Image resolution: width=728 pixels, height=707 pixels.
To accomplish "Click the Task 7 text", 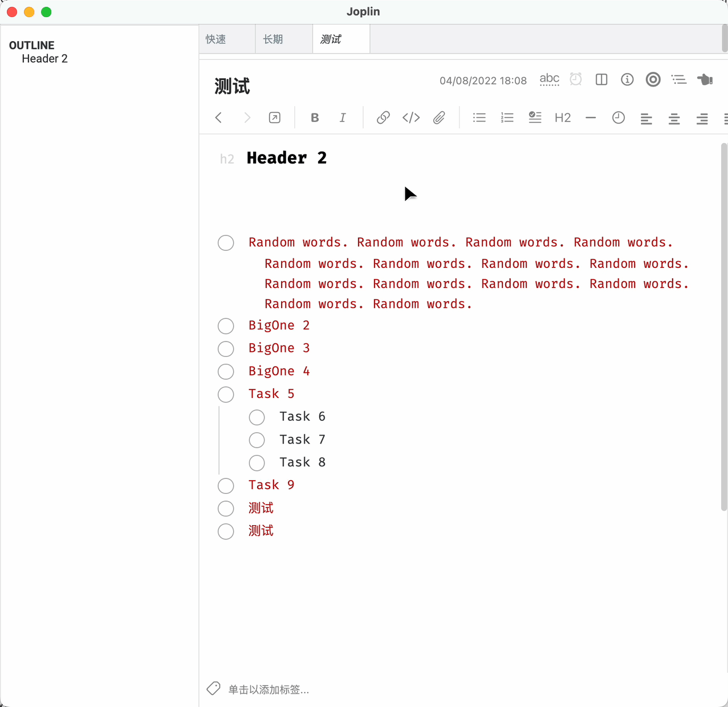I will tap(302, 440).
